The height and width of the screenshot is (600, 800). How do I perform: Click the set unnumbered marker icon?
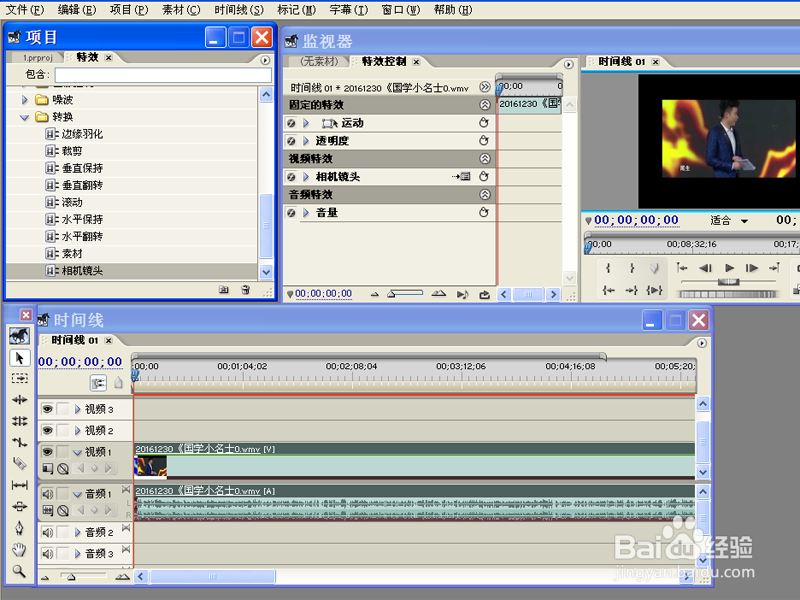[118, 383]
